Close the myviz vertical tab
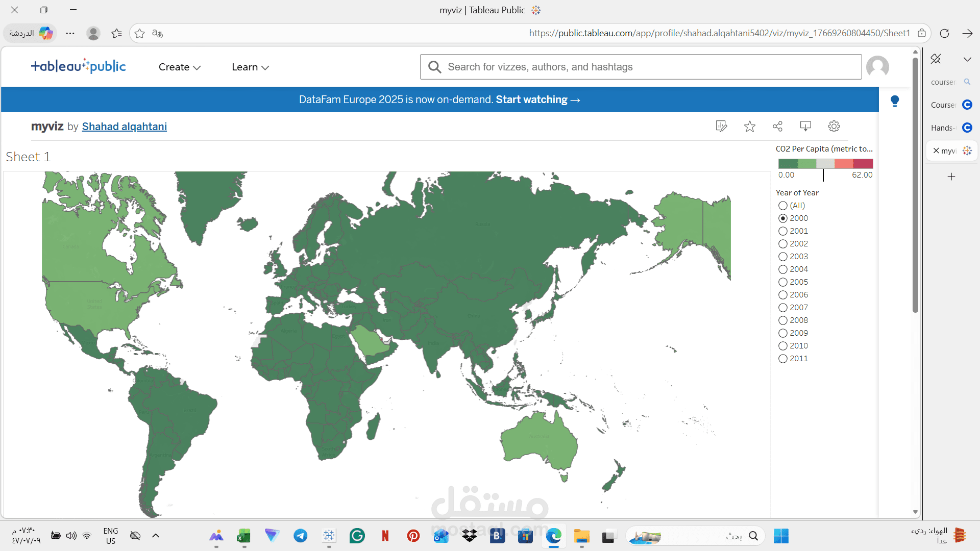This screenshot has height=551, width=980. click(936, 151)
